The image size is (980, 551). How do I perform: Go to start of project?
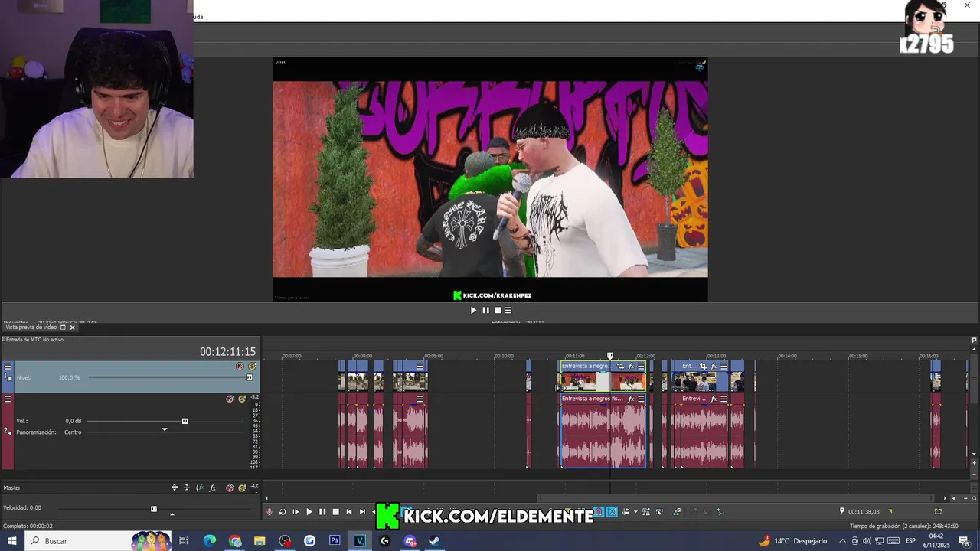pos(349,512)
